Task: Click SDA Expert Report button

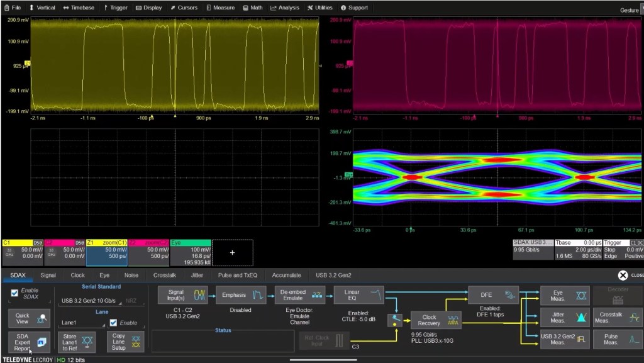Action: [29, 342]
